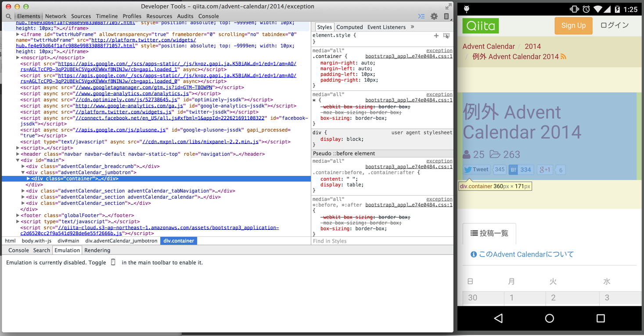This screenshot has height=336, width=644.
Task: Click the margin-right: auto property
Action: click(348, 63)
